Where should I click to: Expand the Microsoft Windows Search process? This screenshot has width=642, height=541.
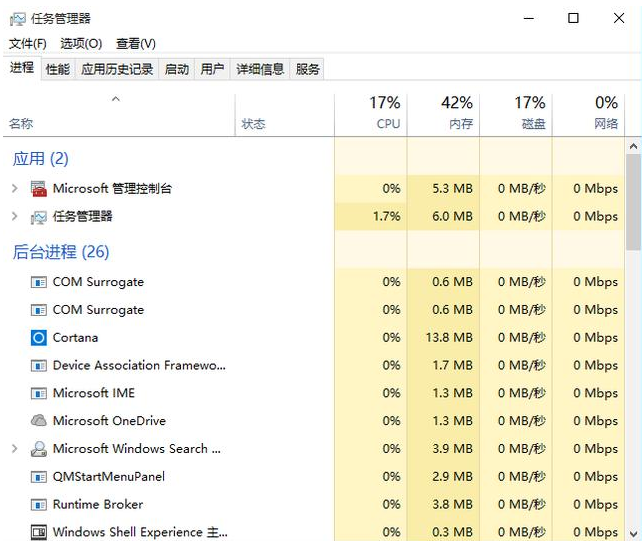(x=15, y=448)
